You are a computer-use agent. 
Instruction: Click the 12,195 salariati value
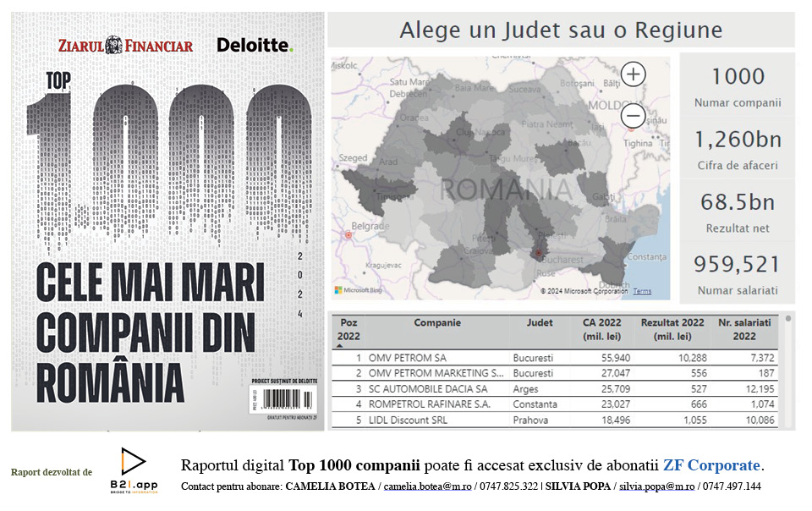(x=760, y=389)
